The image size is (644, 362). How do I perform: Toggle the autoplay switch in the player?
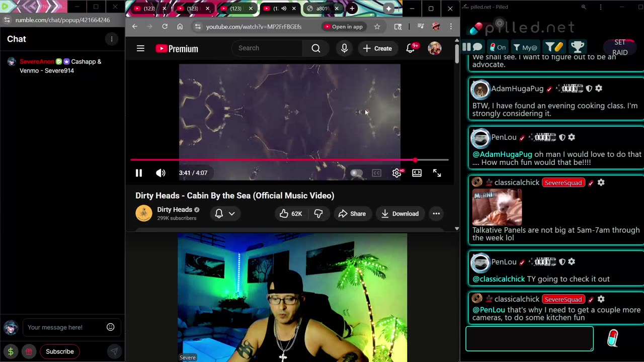click(356, 173)
